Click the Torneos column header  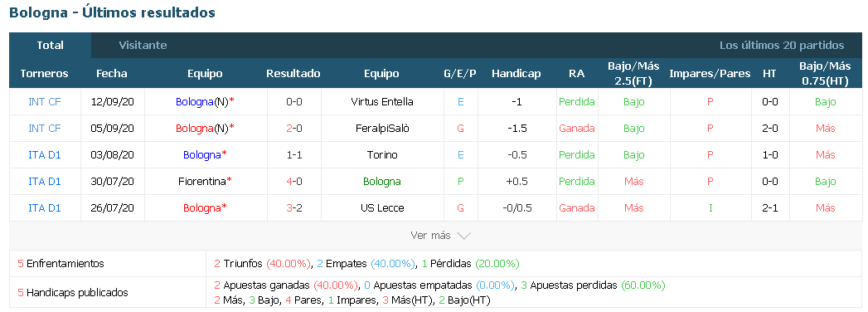(44, 74)
